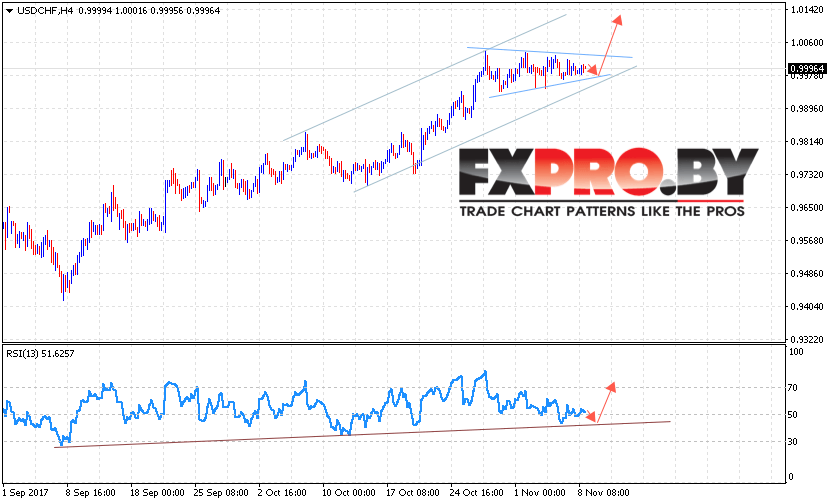Click the 24 Oct 16:00 time label
This screenshot has height=504, width=828.
[x=476, y=493]
